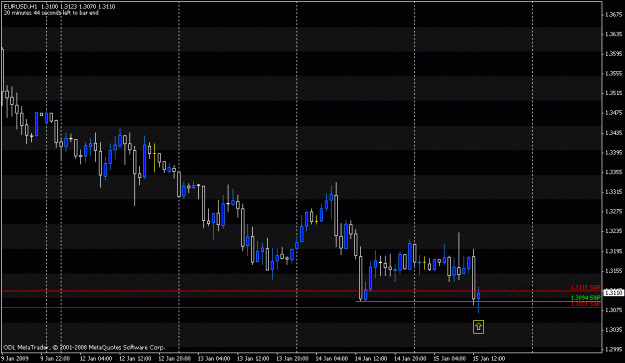
Task: Click the 1.3515 price scale label
Action: point(613,93)
